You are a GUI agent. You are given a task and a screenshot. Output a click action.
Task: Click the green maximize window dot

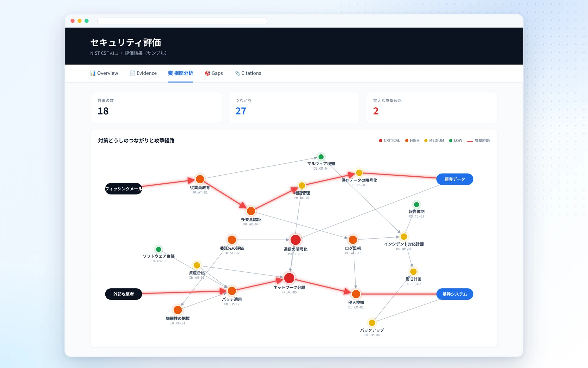point(87,21)
